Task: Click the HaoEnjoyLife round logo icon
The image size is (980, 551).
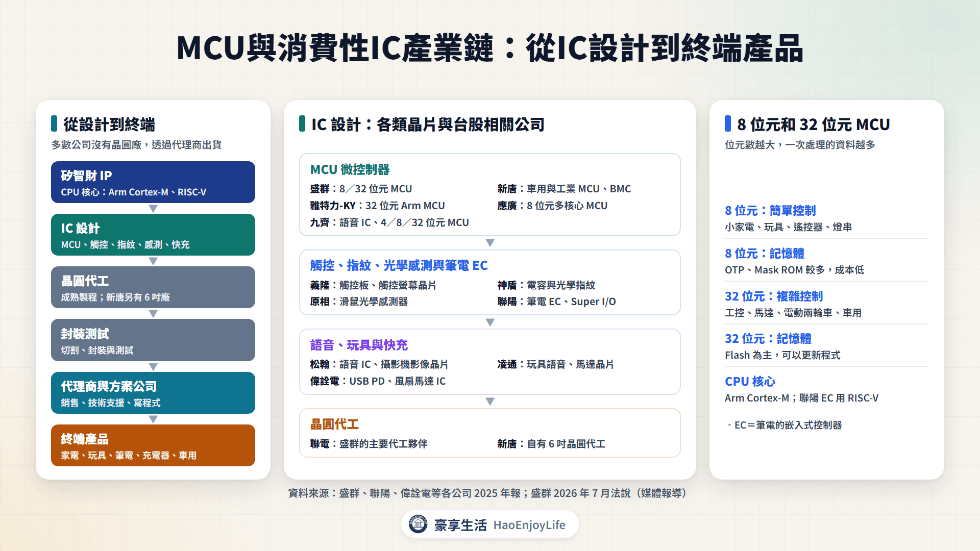Action: [x=418, y=524]
